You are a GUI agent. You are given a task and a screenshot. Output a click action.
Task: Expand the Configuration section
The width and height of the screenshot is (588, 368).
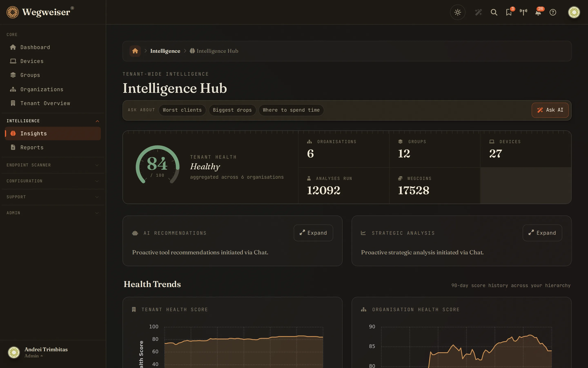click(x=53, y=181)
